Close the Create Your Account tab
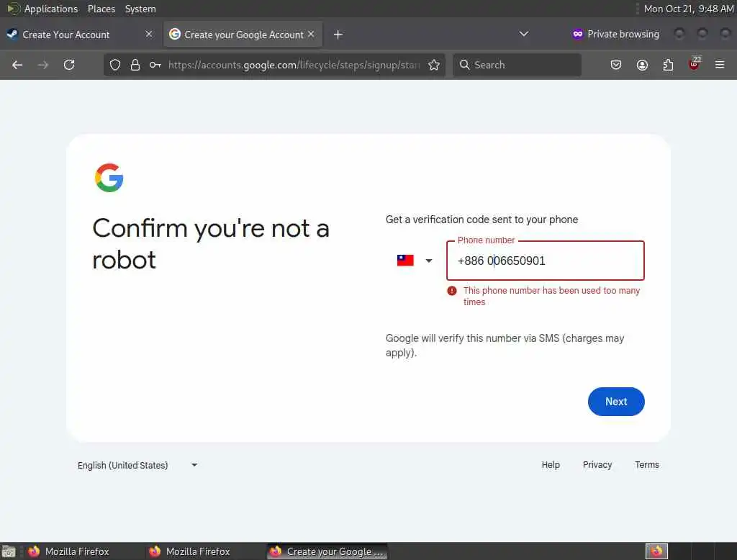The width and height of the screenshot is (737, 560). point(149,34)
